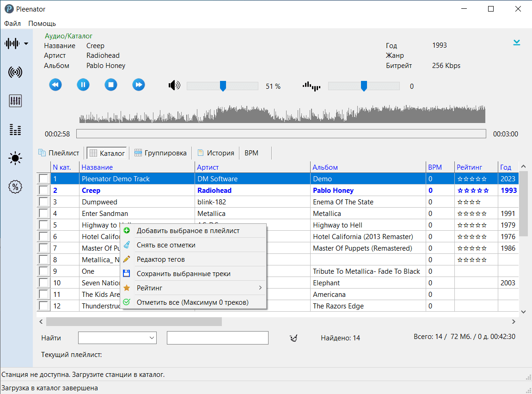Stop playback with the stop button

pyautogui.click(x=111, y=85)
